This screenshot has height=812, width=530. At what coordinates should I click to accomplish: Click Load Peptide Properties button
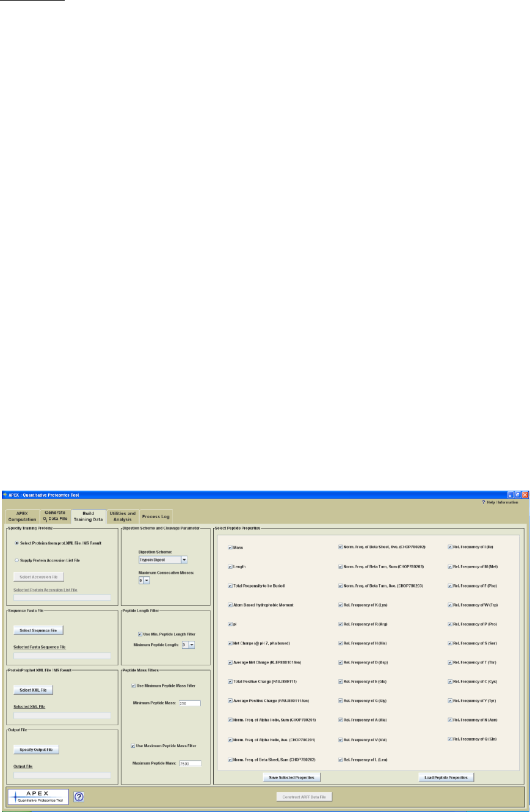coord(446,778)
